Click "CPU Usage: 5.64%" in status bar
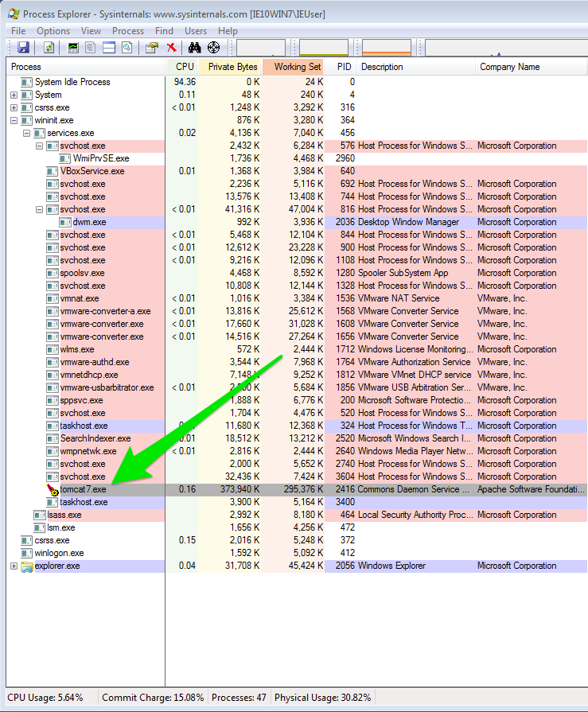 (45, 698)
